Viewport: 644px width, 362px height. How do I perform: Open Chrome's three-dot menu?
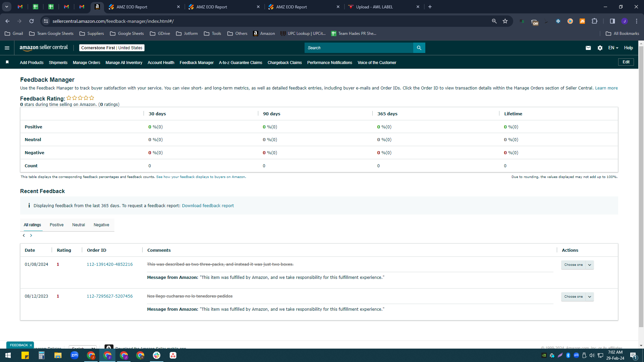[637, 21]
